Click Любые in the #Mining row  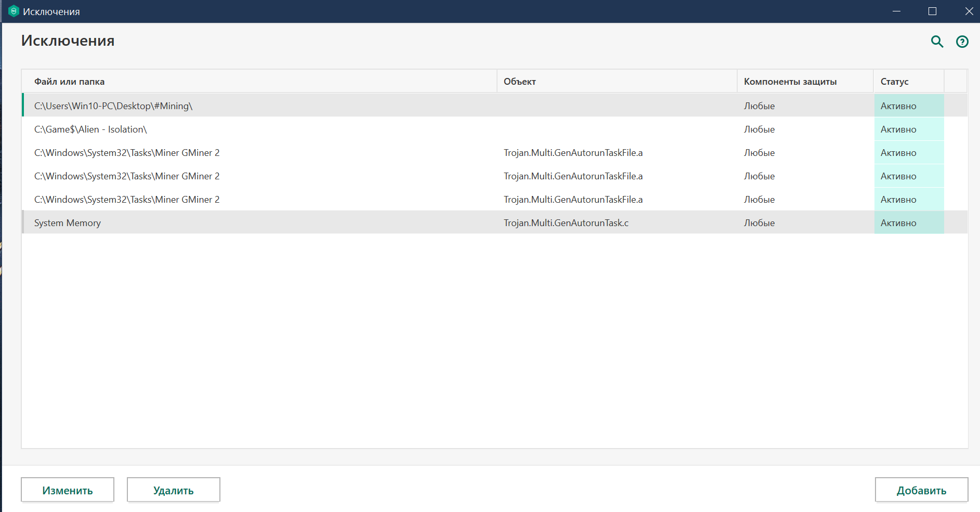tap(759, 106)
